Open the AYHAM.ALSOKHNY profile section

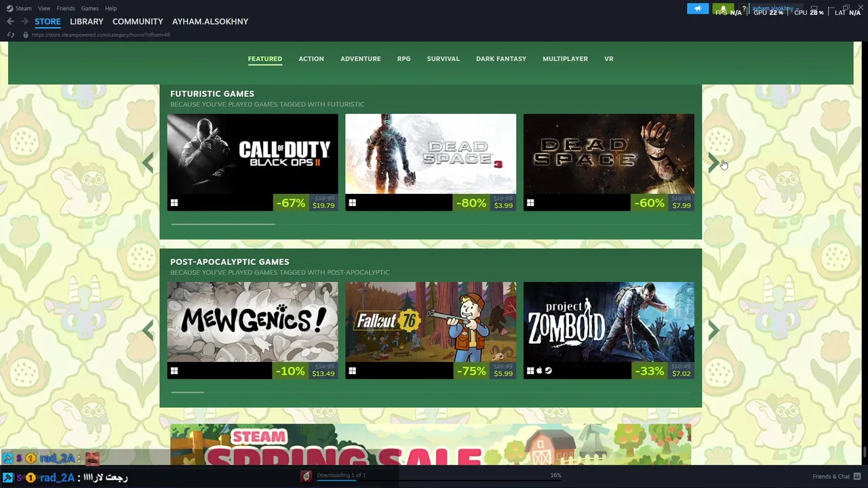(210, 22)
